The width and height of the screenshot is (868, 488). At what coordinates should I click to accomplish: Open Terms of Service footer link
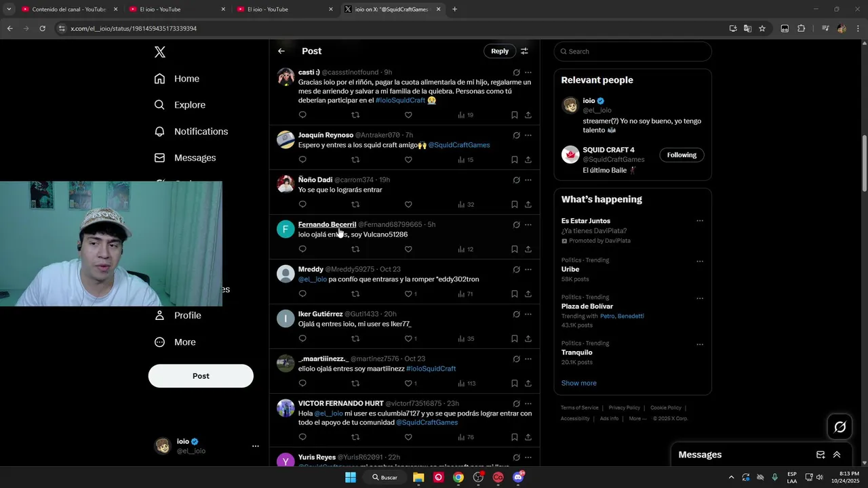point(580,408)
